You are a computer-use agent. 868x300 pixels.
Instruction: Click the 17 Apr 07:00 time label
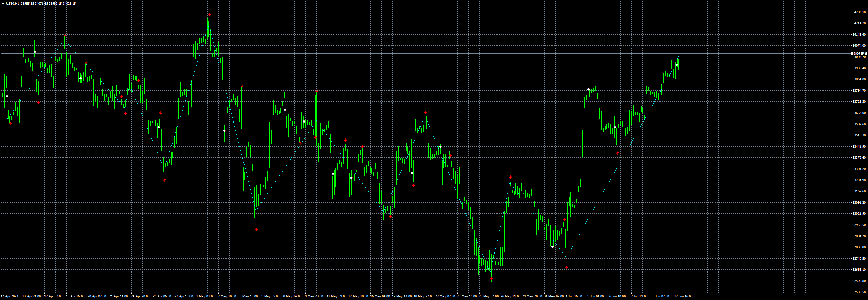click(x=53, y=296)
